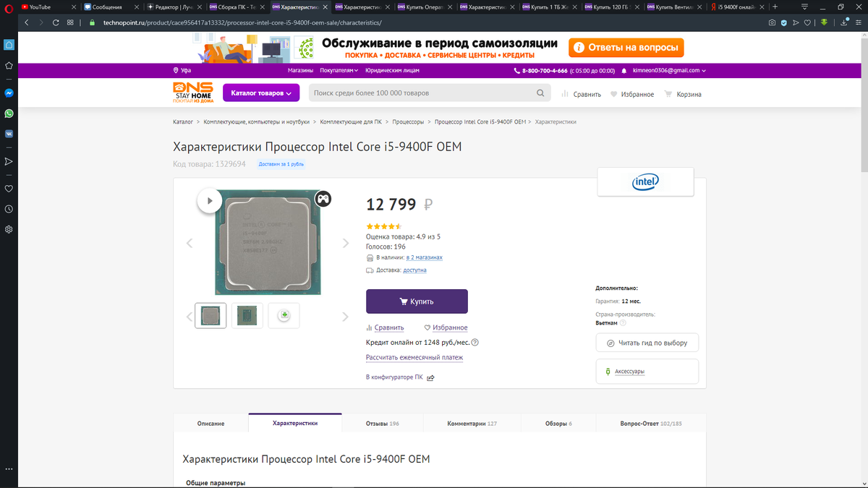Image resolution: width=868 pixels, height=488 pixels.
Task: Expand the Каталог товаров dropdown
Action: pyautogui.click(x=261, y=93)
